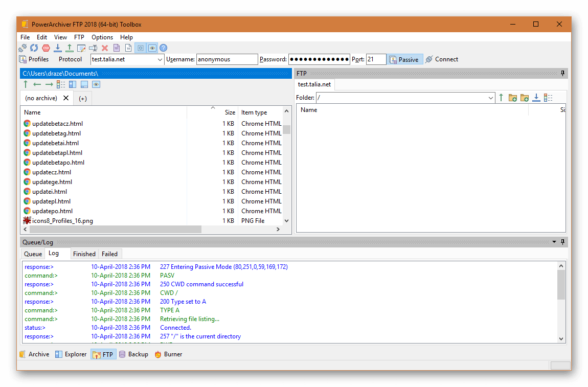Click the download icon in the main toolbar
The image size is (588, 387).
click(x=58, y=48)
